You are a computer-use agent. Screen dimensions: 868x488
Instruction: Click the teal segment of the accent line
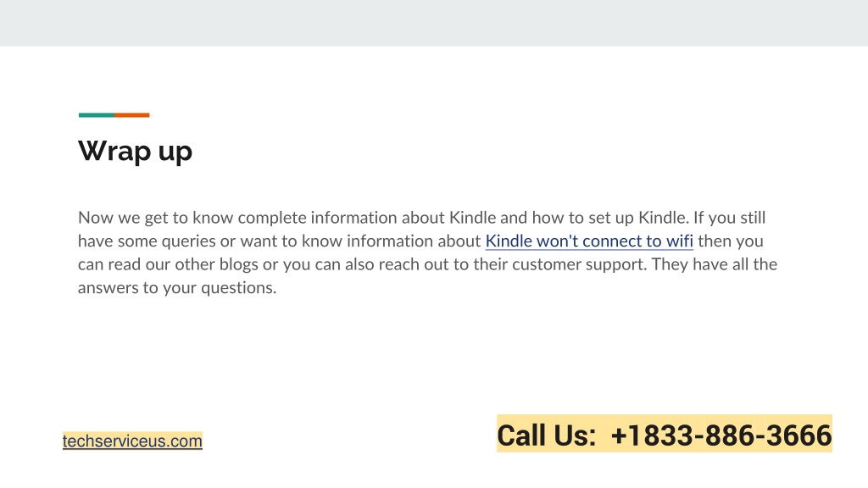pyautogui.click(x=97, y=115)
